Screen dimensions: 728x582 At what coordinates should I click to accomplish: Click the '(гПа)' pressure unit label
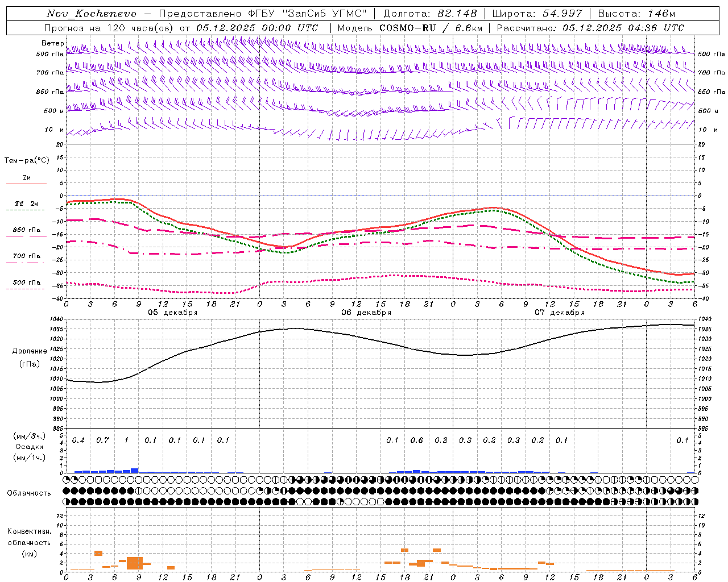(30, 364)
